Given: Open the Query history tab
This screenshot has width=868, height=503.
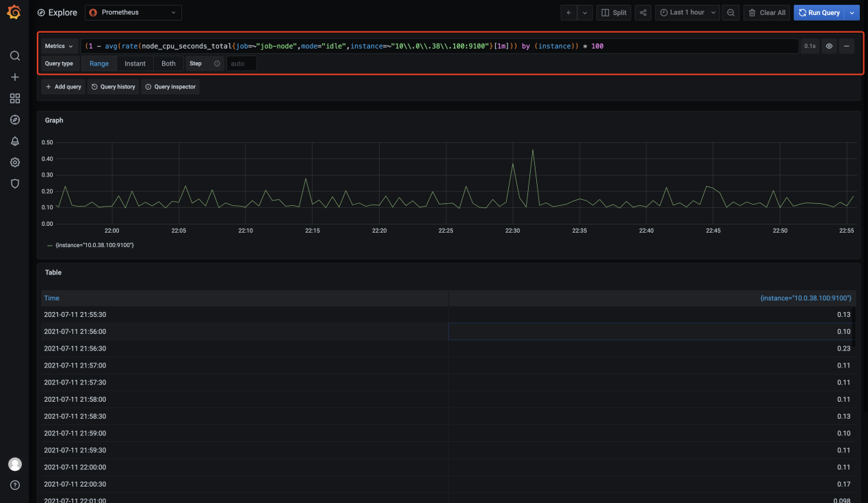Looking at the screenshot, I should 114,87.
